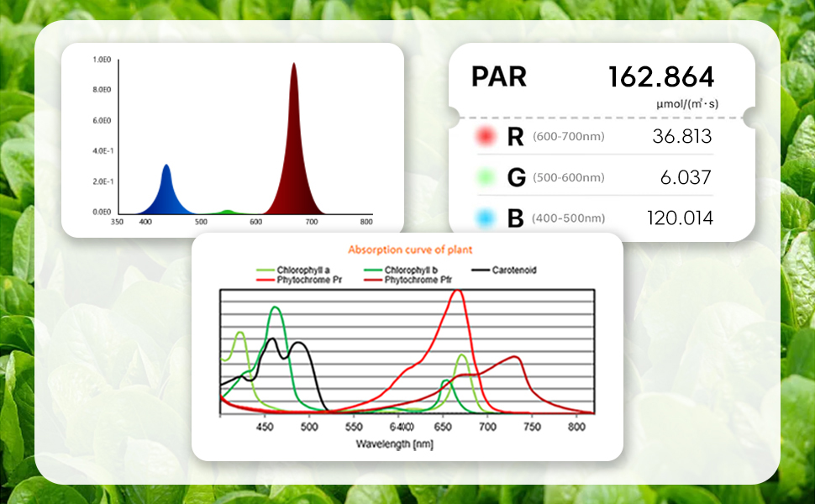Screen dimensions: 815x504
Task: Click the R value 36.813
Action: tap(682, 136)
